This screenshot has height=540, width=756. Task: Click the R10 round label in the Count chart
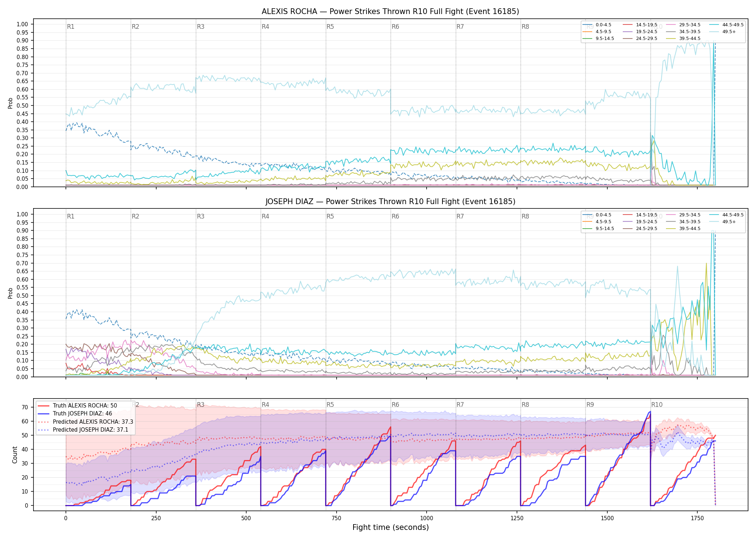[657, 405]
